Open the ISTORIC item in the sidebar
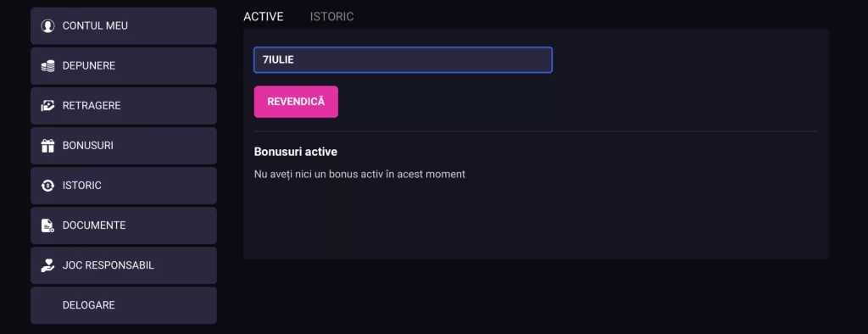This screenshot has width=868, height=334. pos(124,186)
